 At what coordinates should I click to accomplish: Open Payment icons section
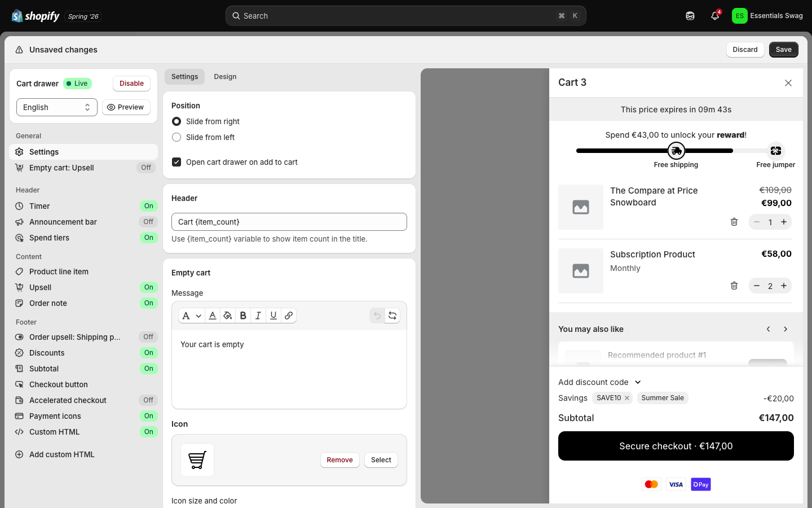pos(83,416)
